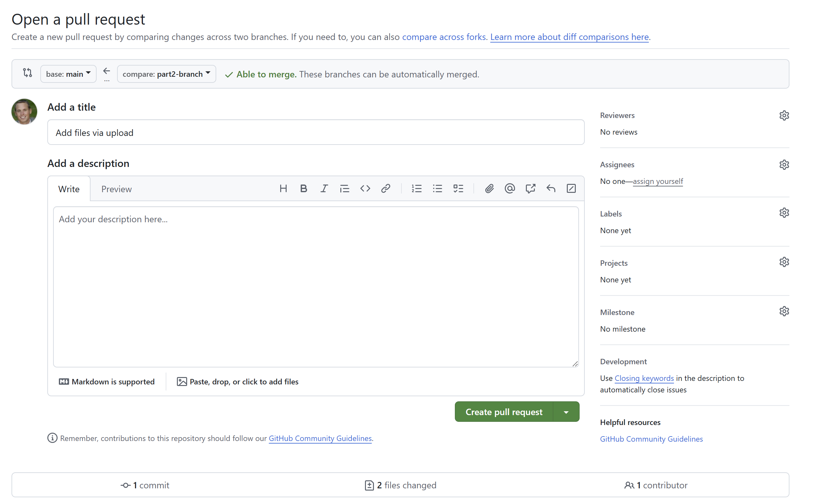Add a link via toolbar icon
This screenshot has width=824, height=504.
pos(385,189)
